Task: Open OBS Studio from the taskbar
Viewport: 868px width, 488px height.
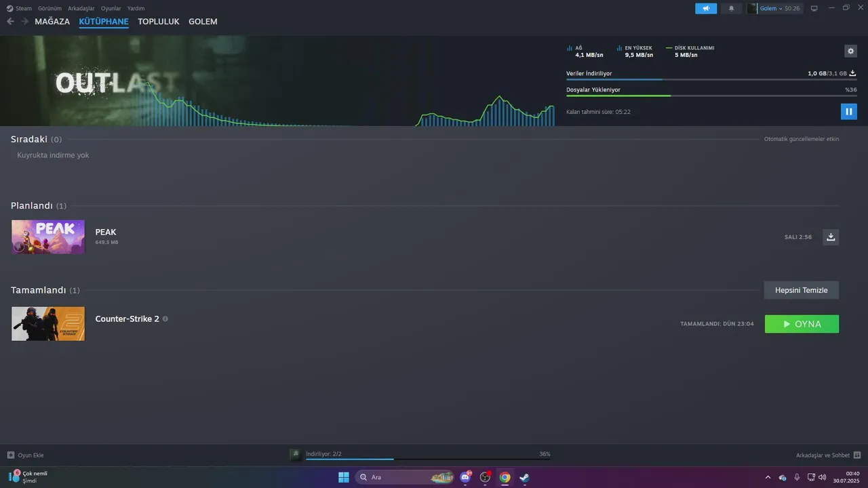Action: click(485, 477)
